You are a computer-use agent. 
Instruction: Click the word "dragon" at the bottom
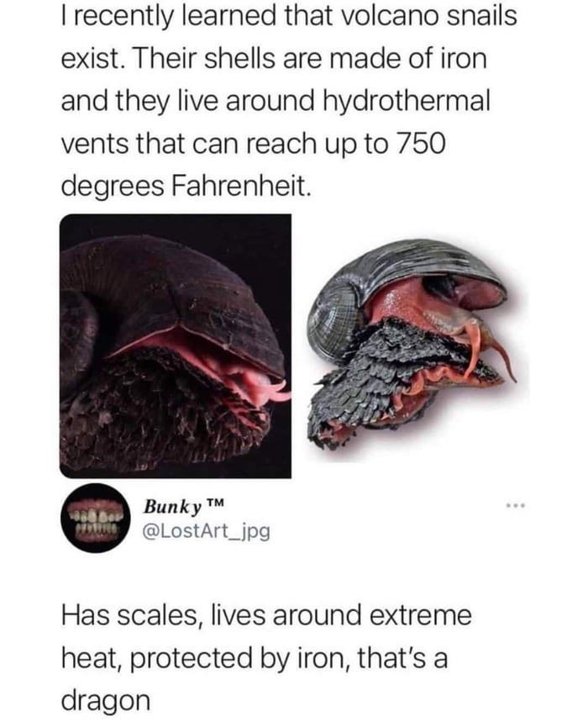pyautogui.click(x=106, y=702)
